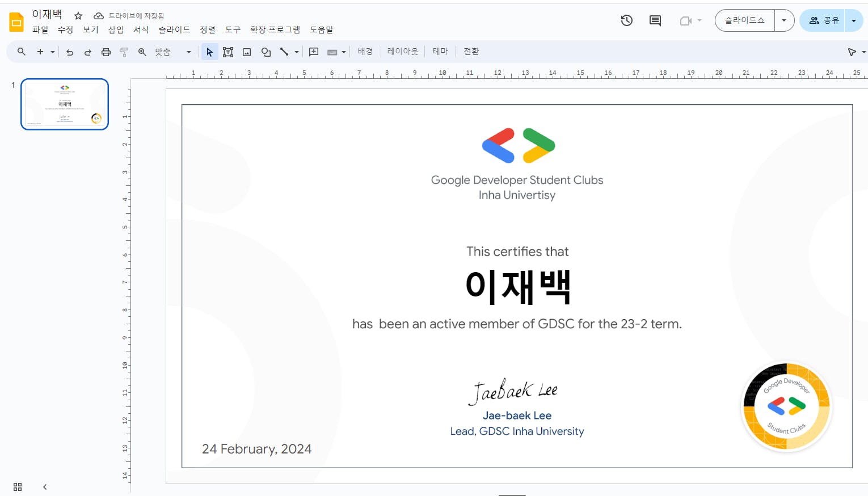The image size is (868, 496).
Task: Collapse the filmstrip with the chevron arrow
Action: pyautogui.click(x=45, y=487)
